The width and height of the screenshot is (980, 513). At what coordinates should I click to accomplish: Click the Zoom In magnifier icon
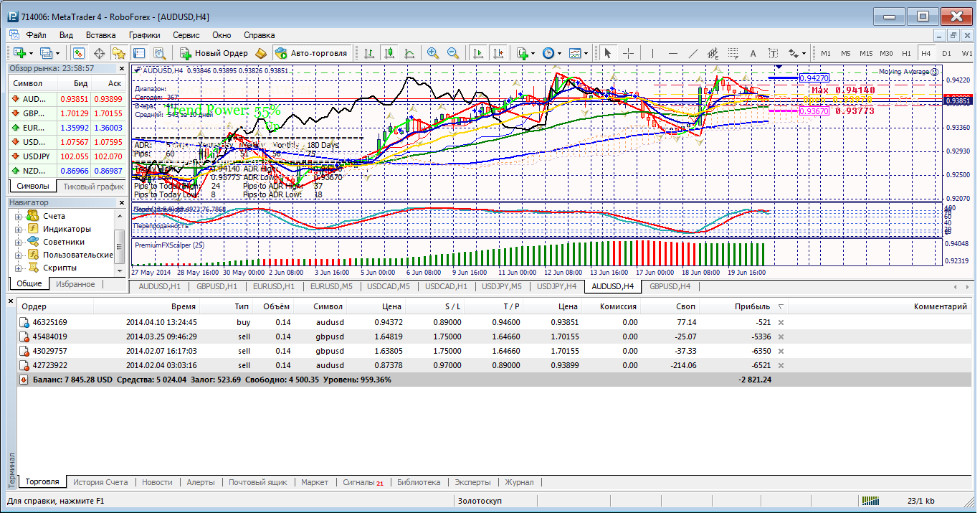click(432, 53)
